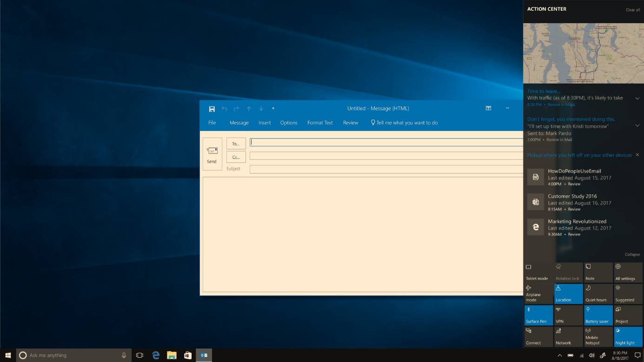
Task: Click Clear all in Action Center
Action: coord(632,10)
